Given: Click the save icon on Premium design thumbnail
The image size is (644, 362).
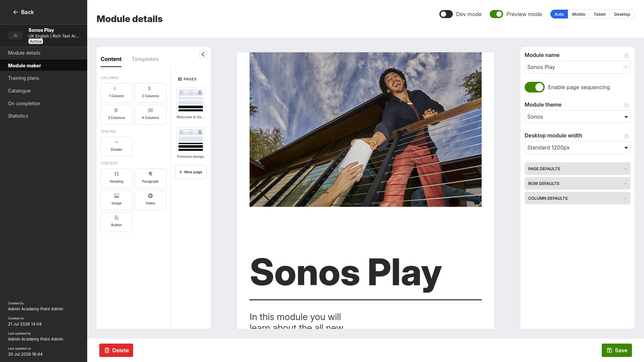Looking at the screenshot, I should pos(181,132).
